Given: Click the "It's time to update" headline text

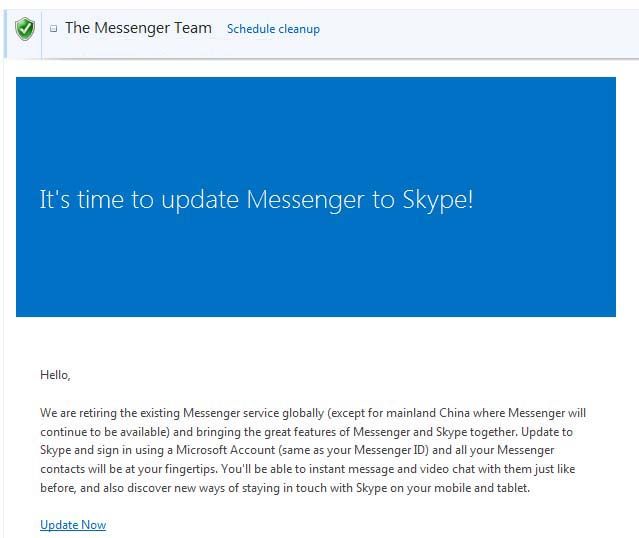Looking at the screenshot, I should tap(139, 200).
